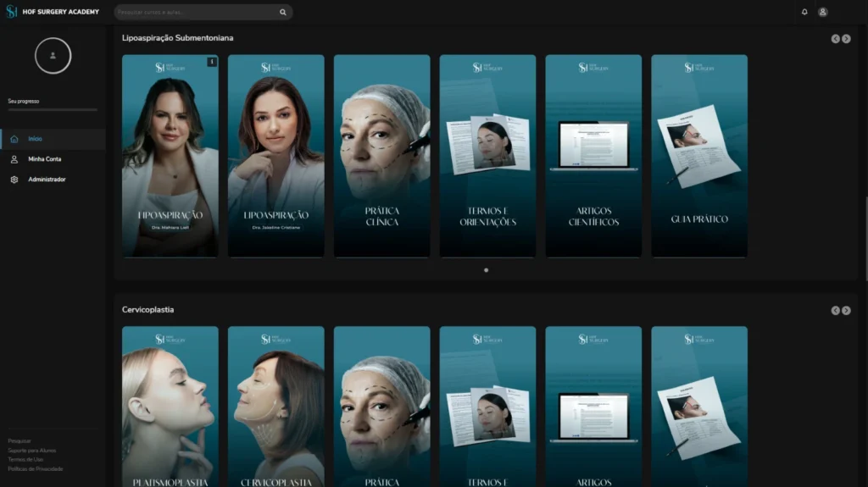
Task: Click the gear icon beside Administrador
Action: coord(14,180)
